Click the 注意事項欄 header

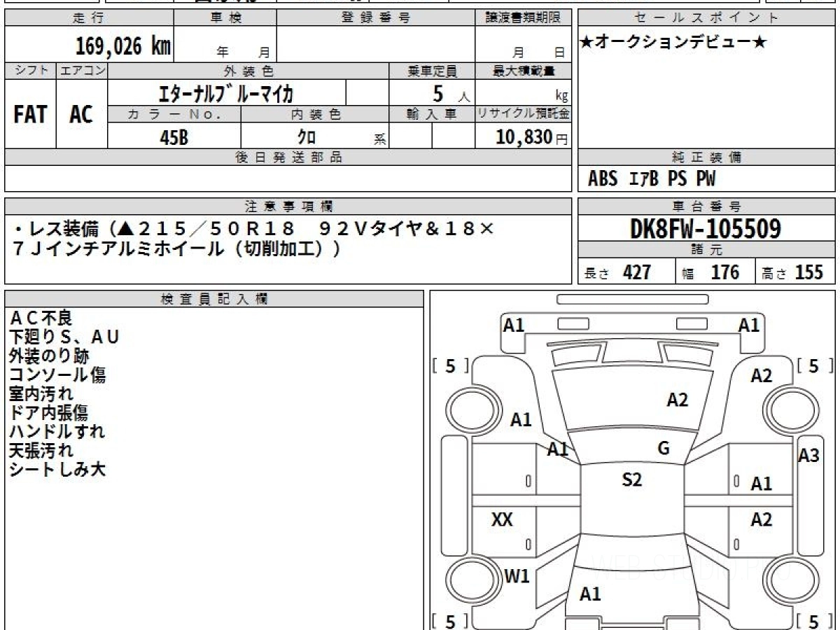(x=288, y=206)
